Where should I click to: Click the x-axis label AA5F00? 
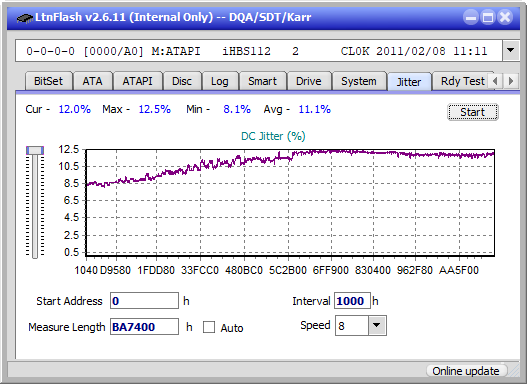(x=459, y=270)
